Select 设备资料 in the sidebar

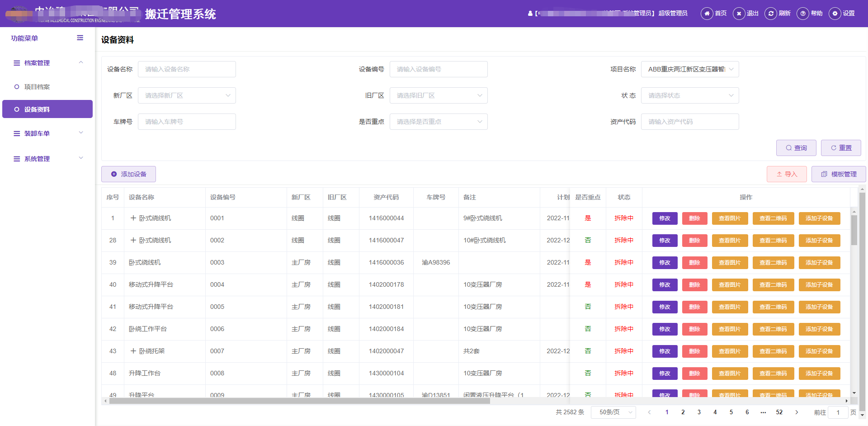point(47,109)
